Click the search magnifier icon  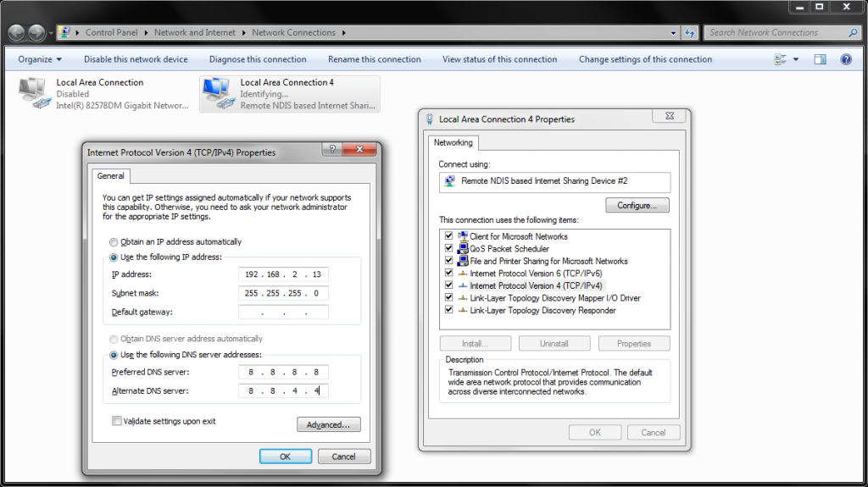click(x=853, y=33)
